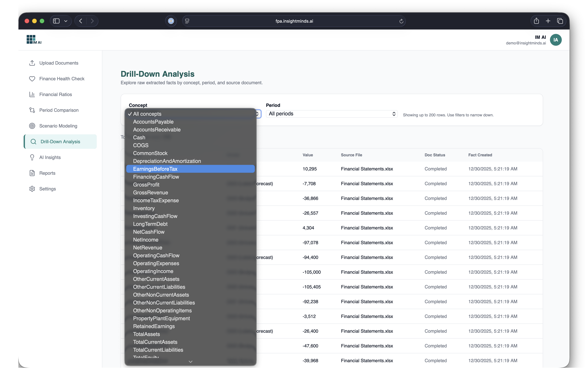Image resolution: width=588 pixels, height=392 pixels.
Task: Reload the page with the refresh icon
Action: tap(401, 21)
